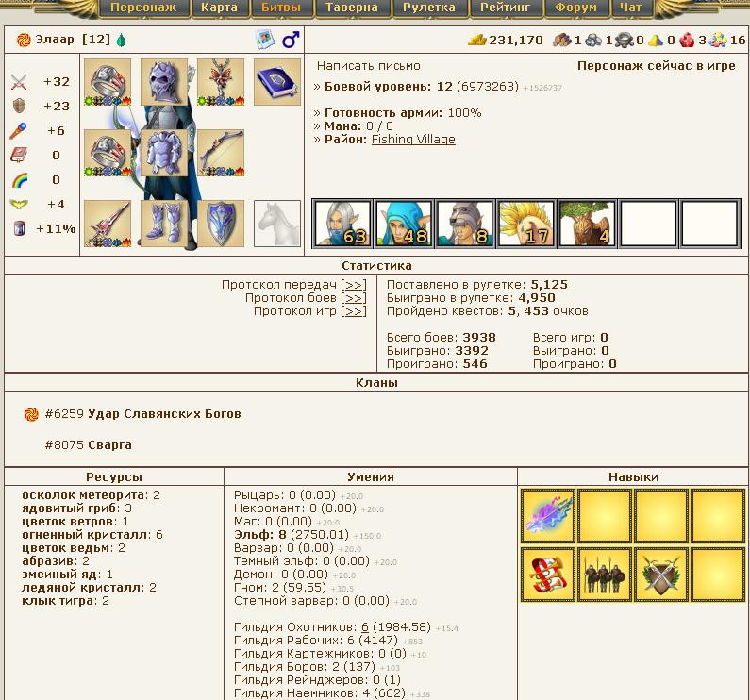Click the defense shield stat icon
The image size is (750, 700).
coord(19,107)
